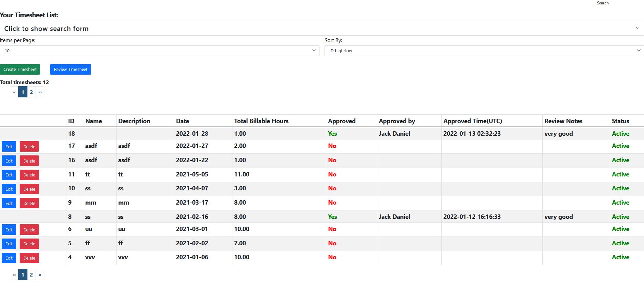Click top pagination previous arrow
This screenshot has width=644, height=284.
(x=14, y=92)
